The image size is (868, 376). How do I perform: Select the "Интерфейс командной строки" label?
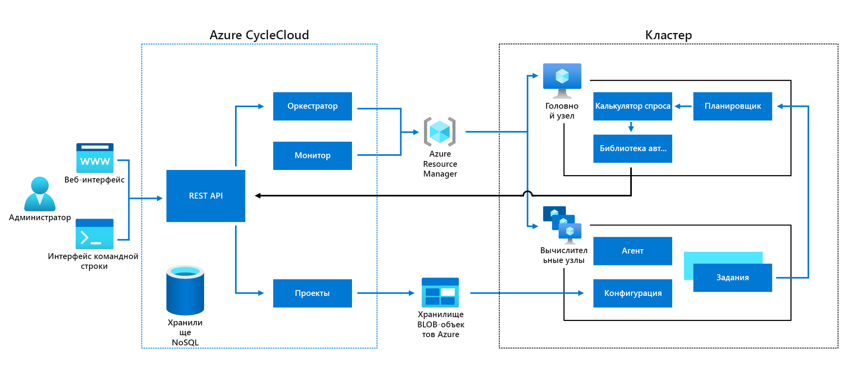[x=93, y=261]
